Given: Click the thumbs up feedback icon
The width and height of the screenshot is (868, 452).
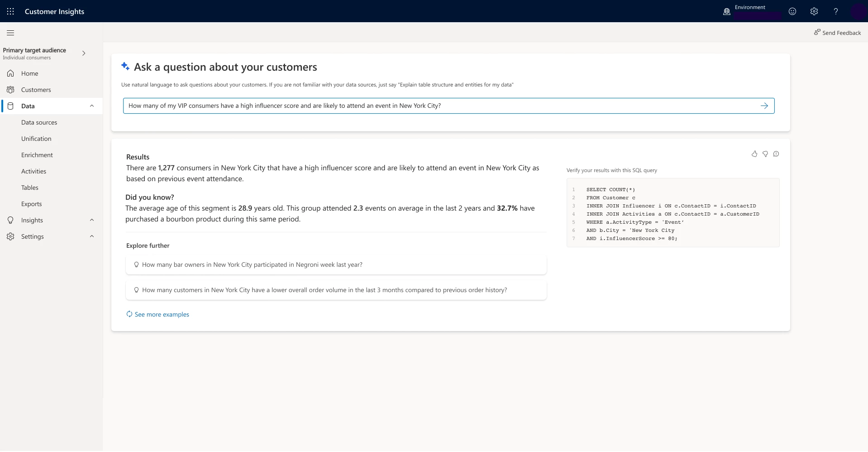Looking at the screenshot, I should pyautogui.click(x=754, y=154).
